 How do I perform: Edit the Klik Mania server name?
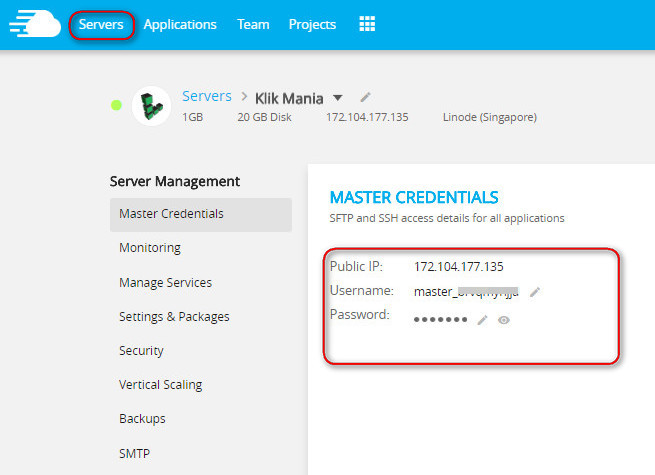tap(366, 97)
